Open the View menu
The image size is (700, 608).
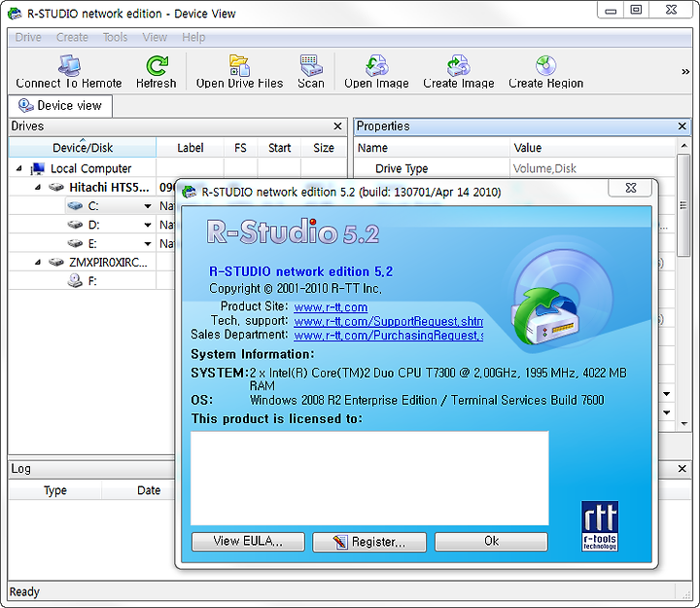point(155,37)
